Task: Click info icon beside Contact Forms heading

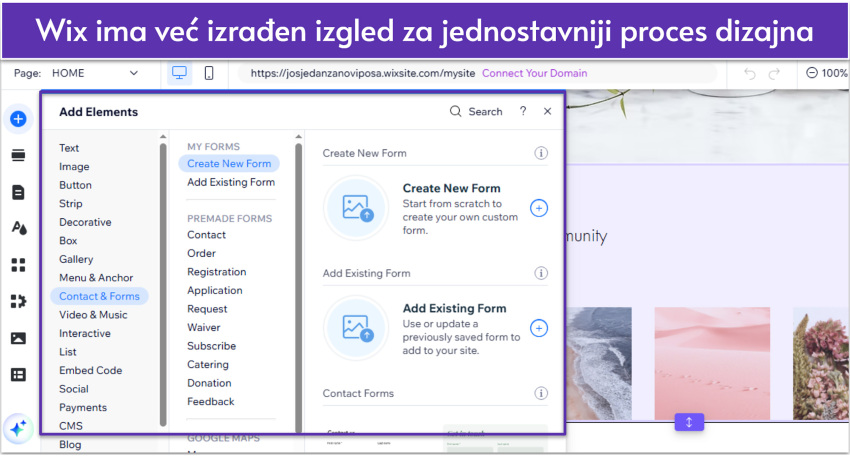Action: tap(541, 393)
